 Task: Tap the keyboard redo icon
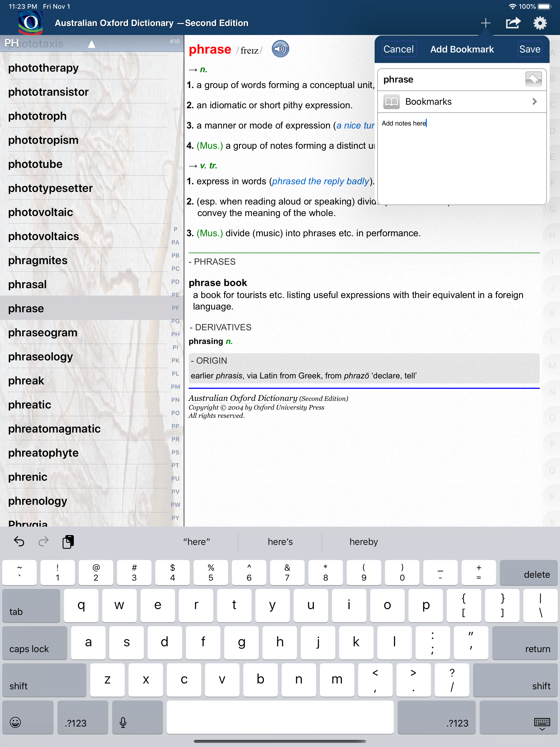pos(43,541)
